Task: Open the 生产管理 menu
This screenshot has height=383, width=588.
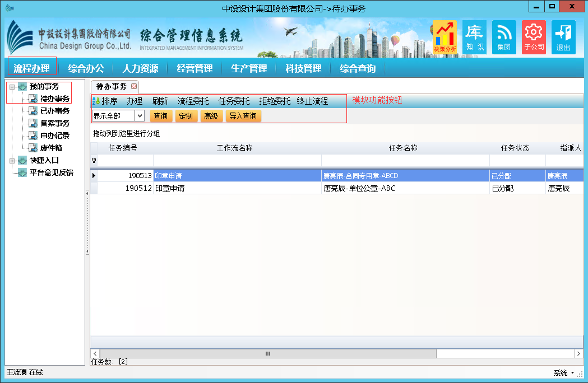Action: (x=249, y=68)
